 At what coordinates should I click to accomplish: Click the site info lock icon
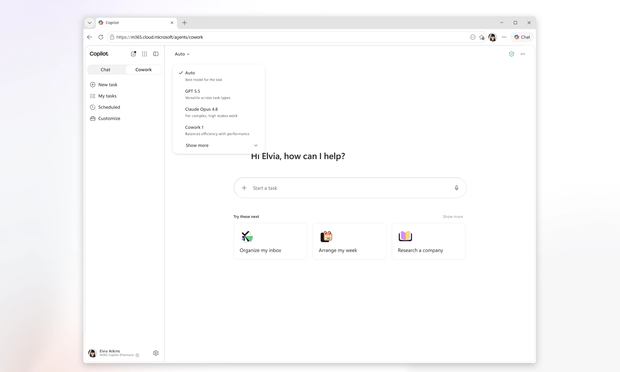[x=112, y=37]
